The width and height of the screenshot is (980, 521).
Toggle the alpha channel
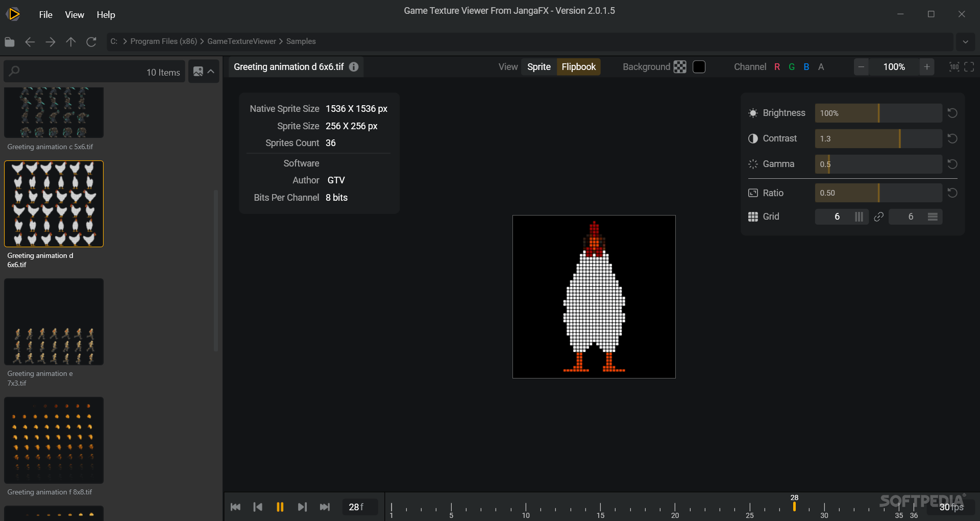click(x=821, y=67)
